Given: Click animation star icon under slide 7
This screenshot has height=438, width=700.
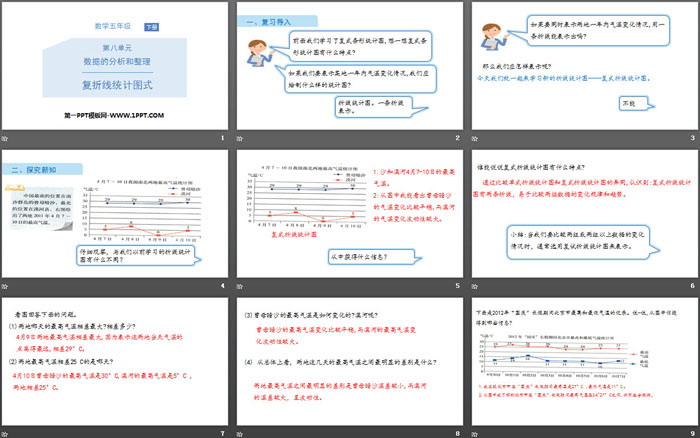Looking at the screenshot, I should [x=5, y=431].
